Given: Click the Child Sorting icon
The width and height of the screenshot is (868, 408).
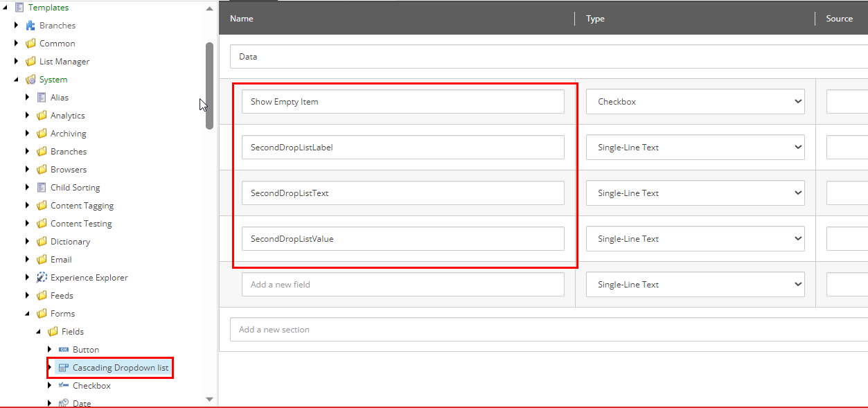Looking at the screenshot, I should (x=42, y=188).
